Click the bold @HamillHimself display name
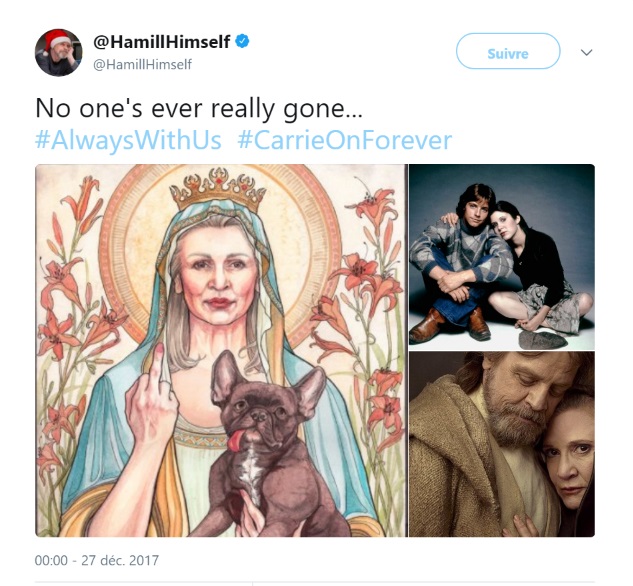633x586 pixels. tap(162, 42)
